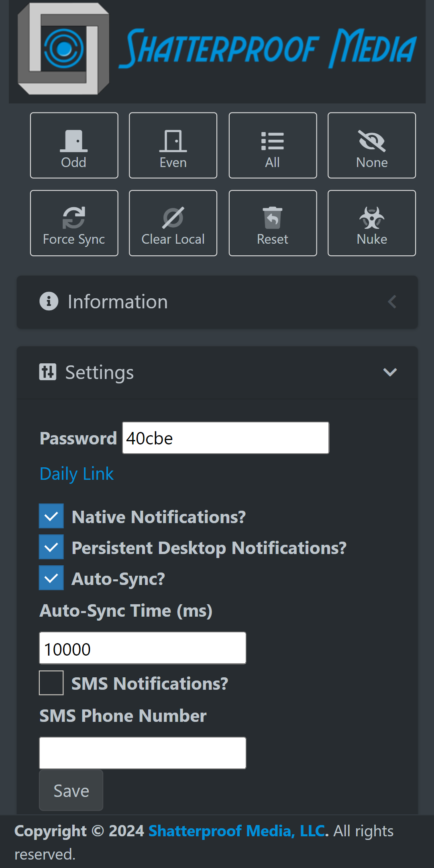This screenshot has height=868, width=434.
Task: Hit the Nuke biohazard icon
Action: pos(372,217)
